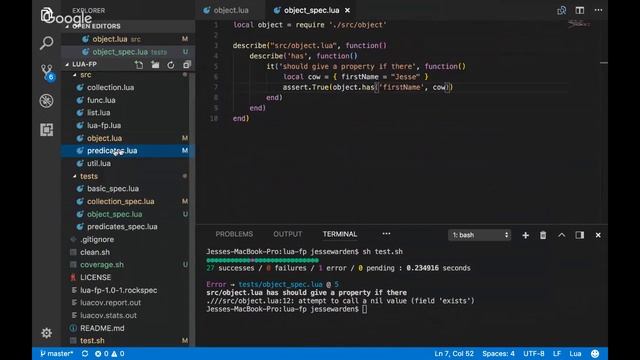The width and height of the screenshot is (640, 360).
Task: Close the object_spec.lua editor tab
Action: pos(347,10)
